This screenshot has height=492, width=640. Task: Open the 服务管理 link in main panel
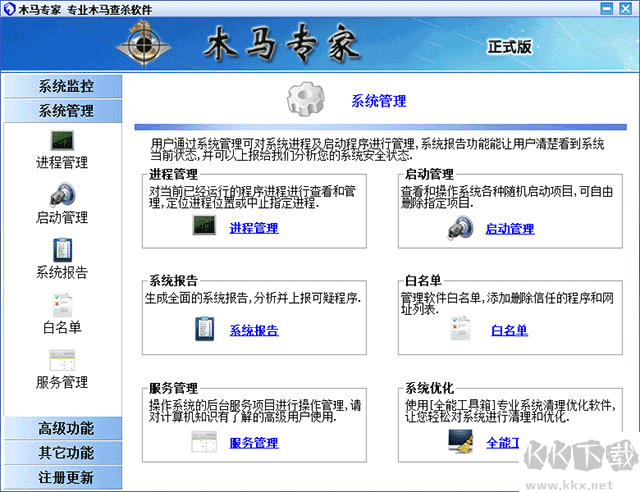(x=254, y=443)
